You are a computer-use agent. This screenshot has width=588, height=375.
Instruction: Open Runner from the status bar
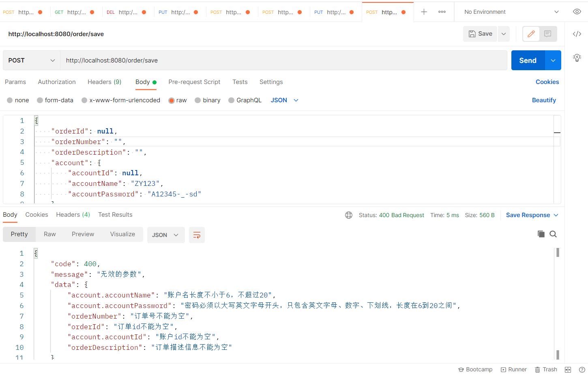(x=514, y=369)
